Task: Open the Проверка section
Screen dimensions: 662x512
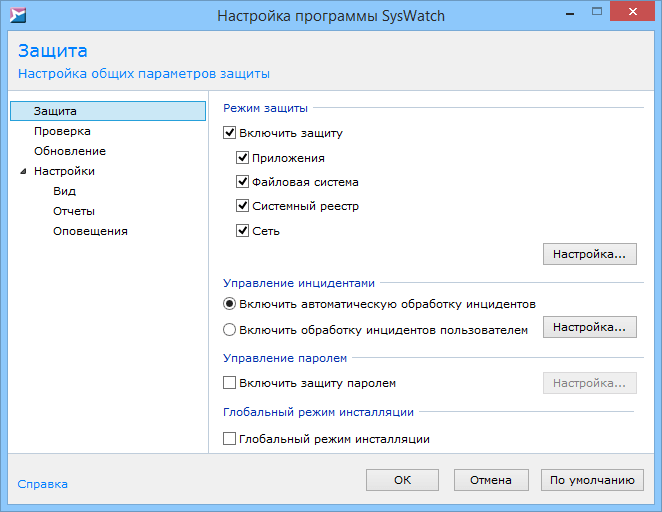Action: (x=62, y=131)
